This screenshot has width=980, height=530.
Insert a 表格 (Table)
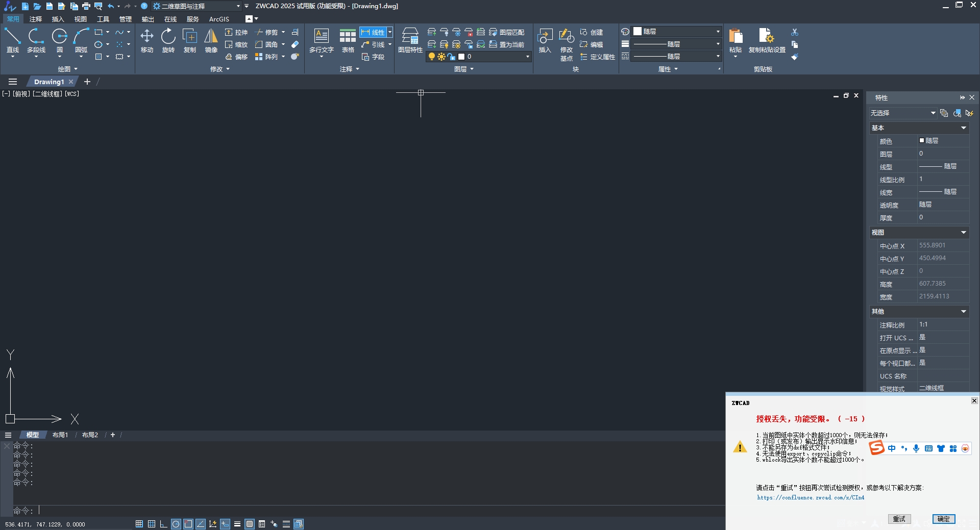click(x=348, y=41)
